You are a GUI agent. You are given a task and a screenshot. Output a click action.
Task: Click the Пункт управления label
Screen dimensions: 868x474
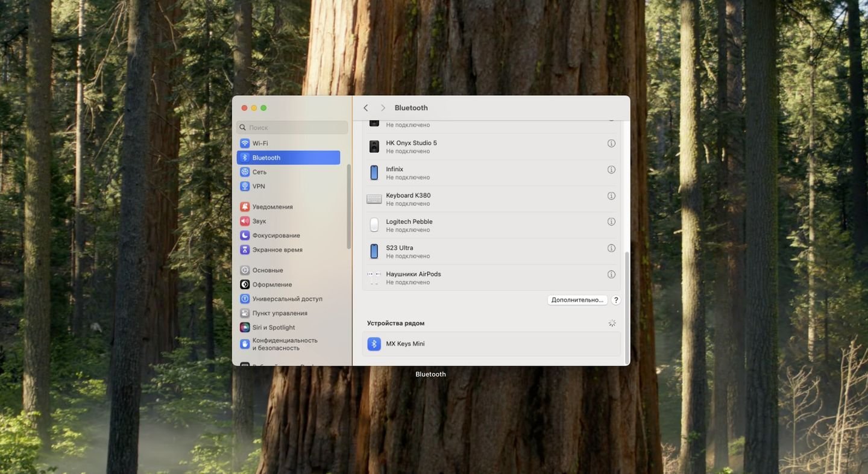point(280,313)
